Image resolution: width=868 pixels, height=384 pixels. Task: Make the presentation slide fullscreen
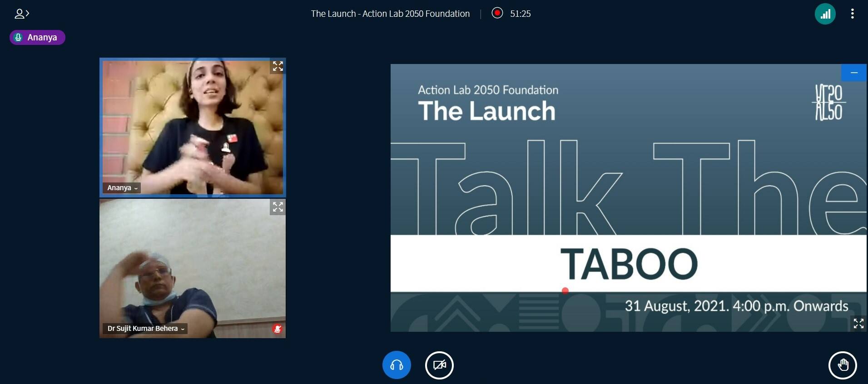858,323
